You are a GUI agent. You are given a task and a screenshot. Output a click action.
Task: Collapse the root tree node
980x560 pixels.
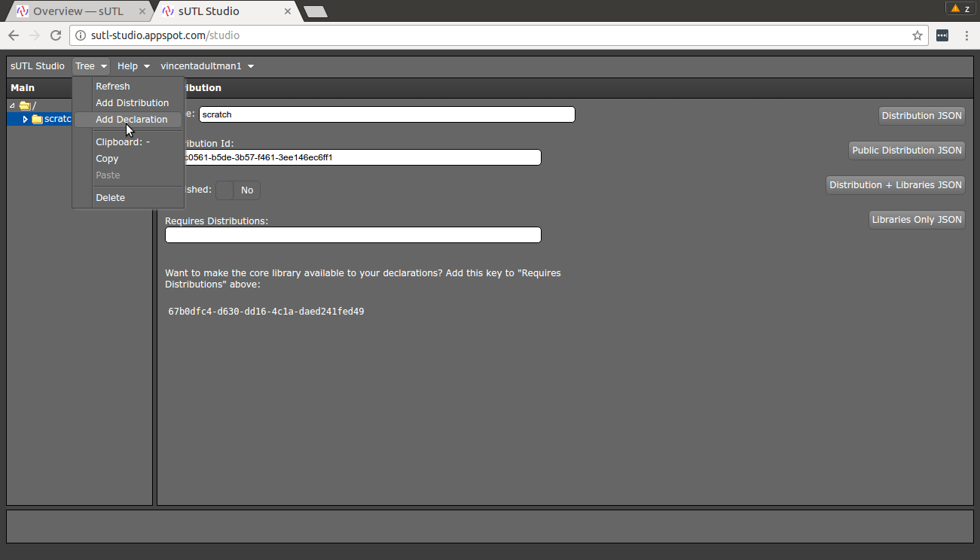click(12, 105)
